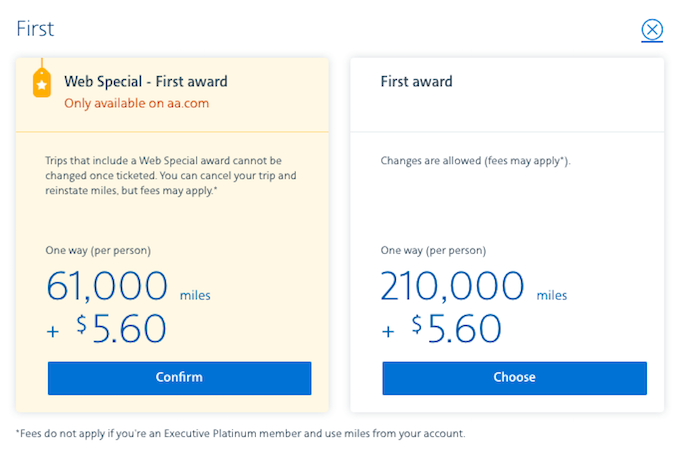
Task: Click the orange star tag icon
Action: (42, 82)
